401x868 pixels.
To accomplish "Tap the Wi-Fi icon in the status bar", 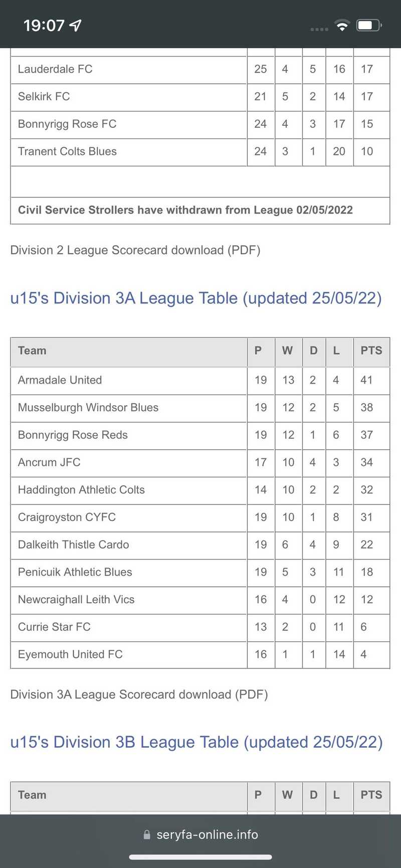I will [343, 24].
